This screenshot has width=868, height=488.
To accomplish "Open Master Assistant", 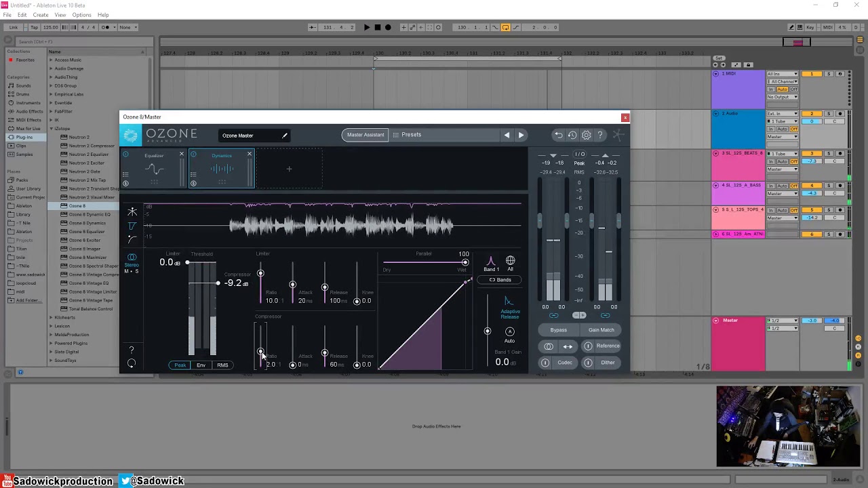I will point(366,135).
